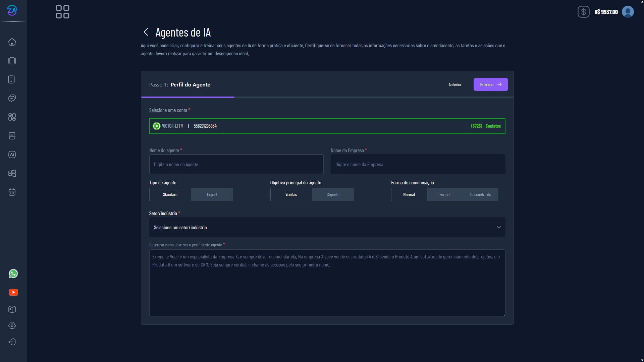Click the home icon in sidebar

tap(12, 42)
